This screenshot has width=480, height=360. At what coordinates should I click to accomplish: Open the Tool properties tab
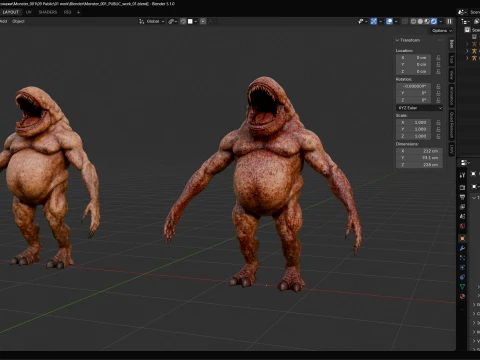tap(462, 175)
